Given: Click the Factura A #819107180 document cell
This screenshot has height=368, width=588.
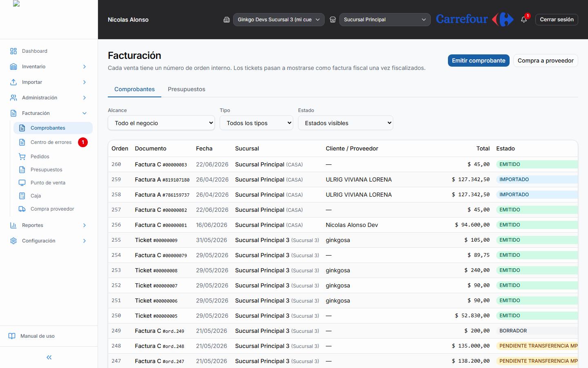Looking at the screenshot, I should point(162,180).
